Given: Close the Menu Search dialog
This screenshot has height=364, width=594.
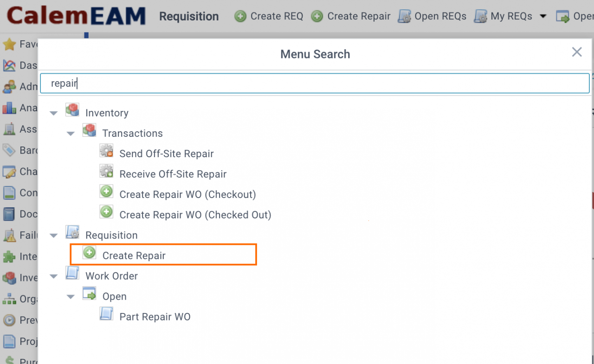Looking at the screenshot, I should coord(577,52).
